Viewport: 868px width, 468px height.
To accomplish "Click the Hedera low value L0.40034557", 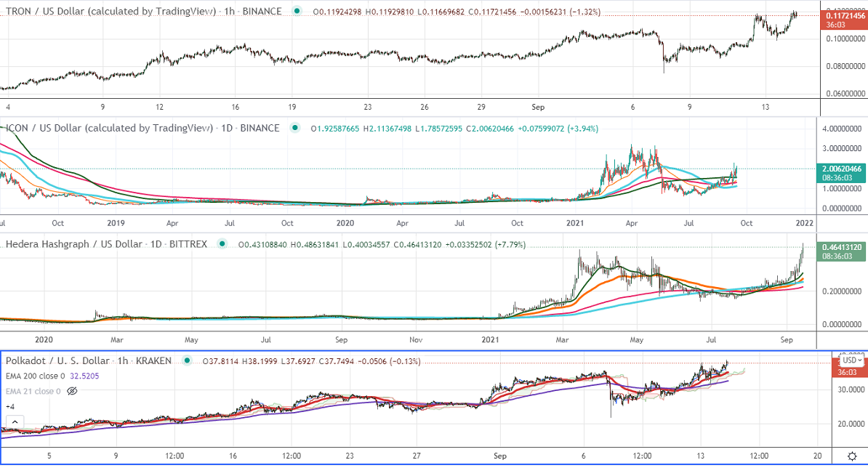I will pyautogui.click(x=366, y=244).
